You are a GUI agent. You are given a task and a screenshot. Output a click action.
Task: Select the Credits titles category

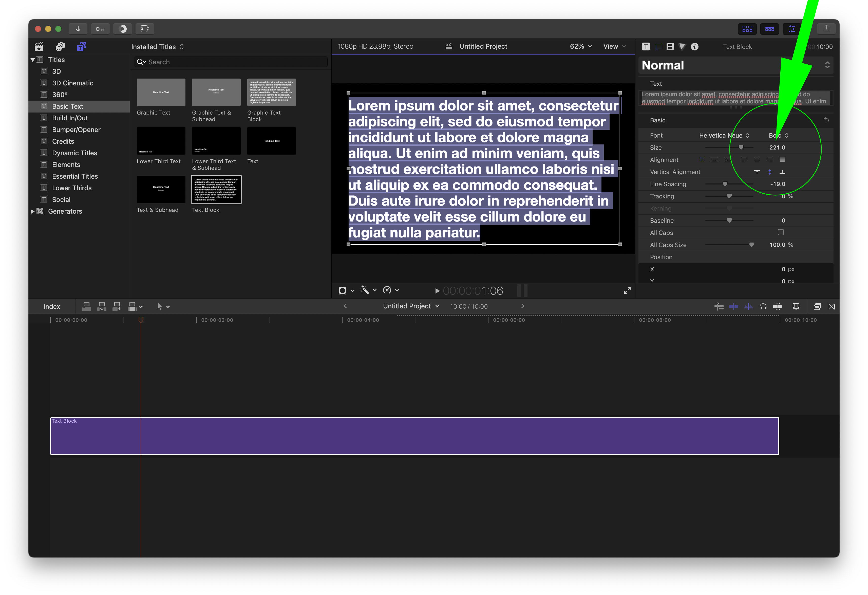[63, 141]
